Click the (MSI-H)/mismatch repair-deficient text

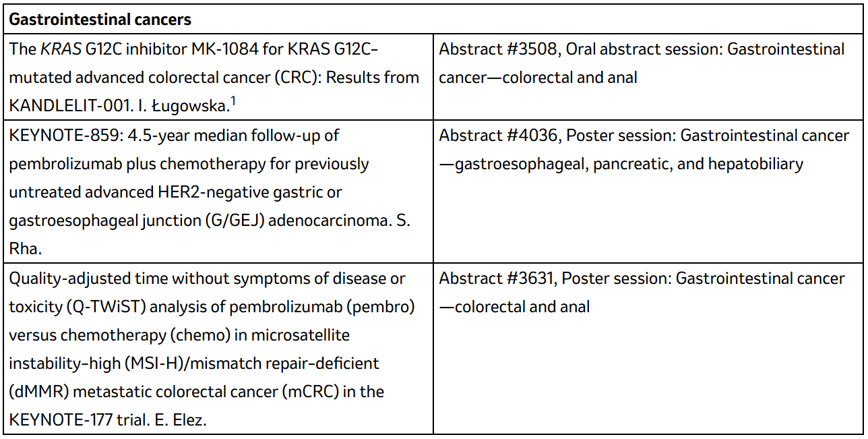coord(250,364)
